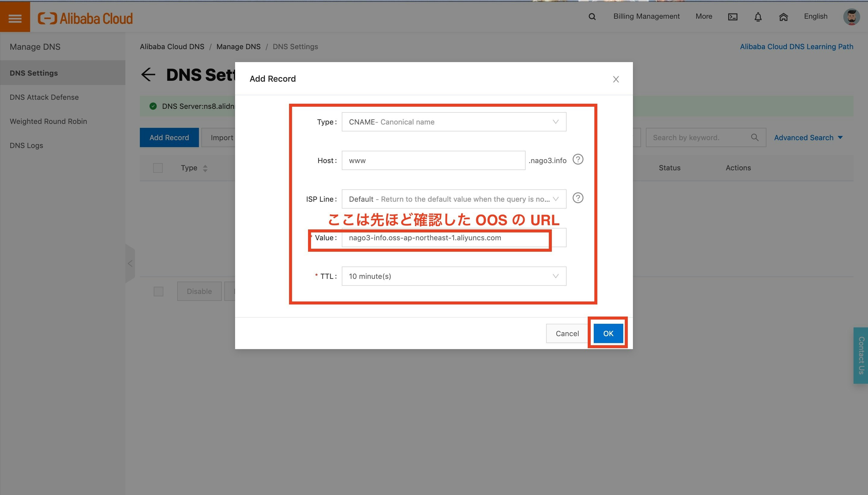Open the user avatar menu
This screenshot has width=868, height=495.
point(851,17)
